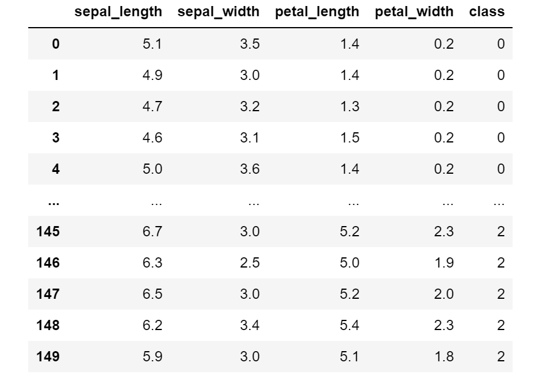Click sepal_length value 6.7 in row 145
This screenshot has height=392, width=542.
tap(153, 231)
